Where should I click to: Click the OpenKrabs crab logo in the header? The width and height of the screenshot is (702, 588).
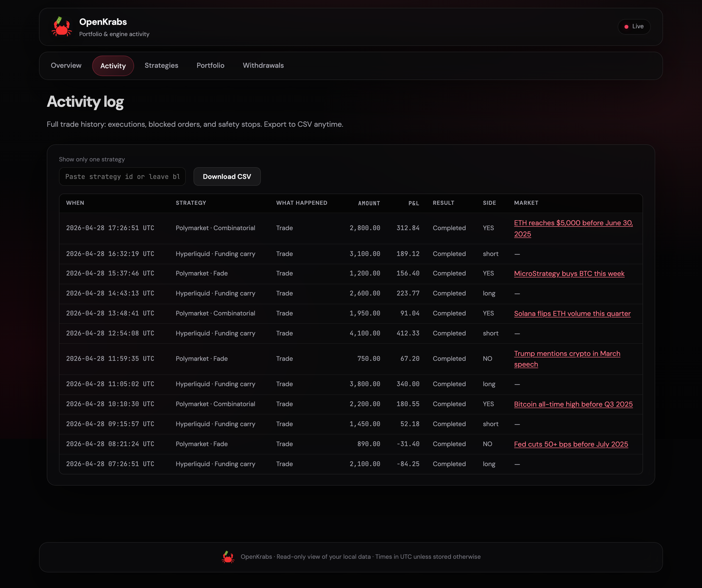point(62,27)
